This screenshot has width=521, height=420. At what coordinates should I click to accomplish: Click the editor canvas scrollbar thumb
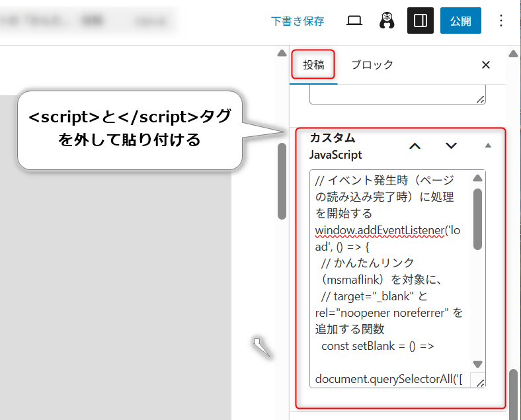[282, 181]
